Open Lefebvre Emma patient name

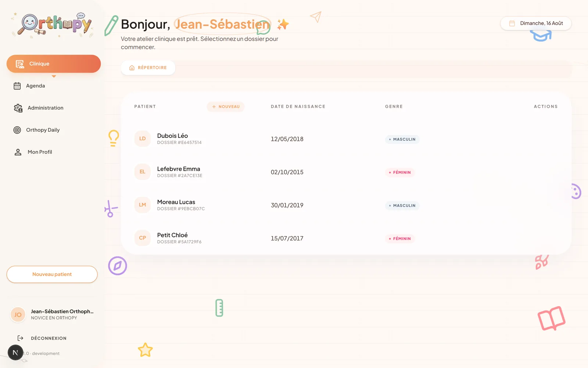pyautogui.click(x=179, y=169)
